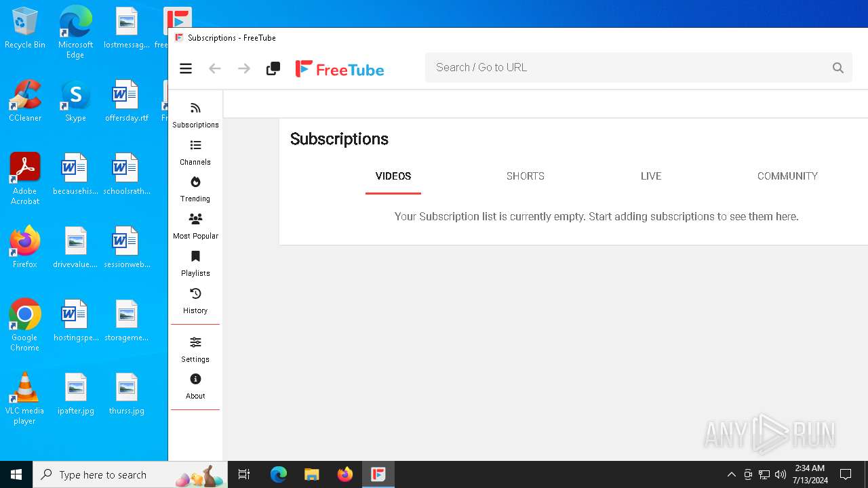Select the storageme... image file
Screen dimensions: 868x488
tap(126, 321)
